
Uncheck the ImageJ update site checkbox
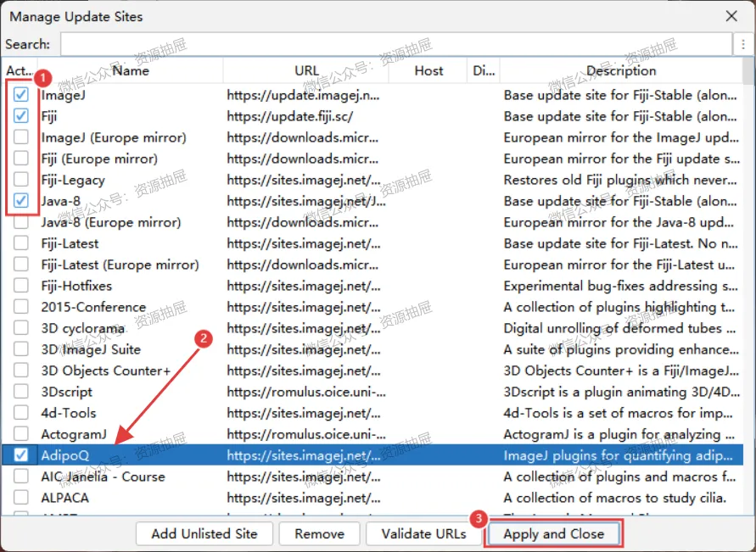click(20, 95)
